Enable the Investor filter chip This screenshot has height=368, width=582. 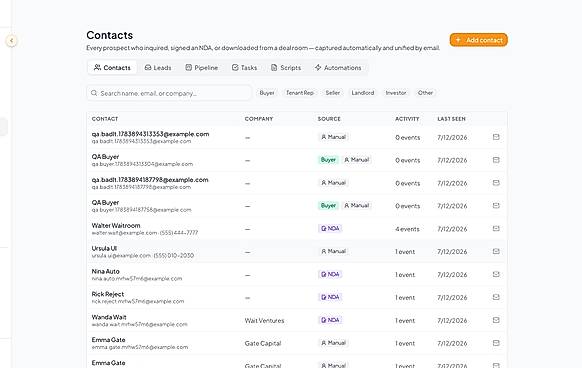pyautogui.click(x=396, y=93)
